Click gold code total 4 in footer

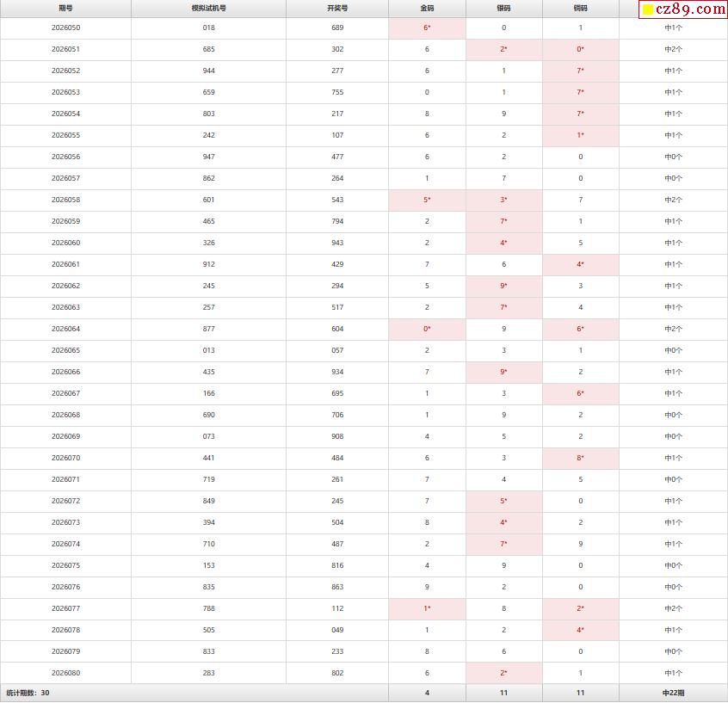pyautogui.click(x=427, y=693)
